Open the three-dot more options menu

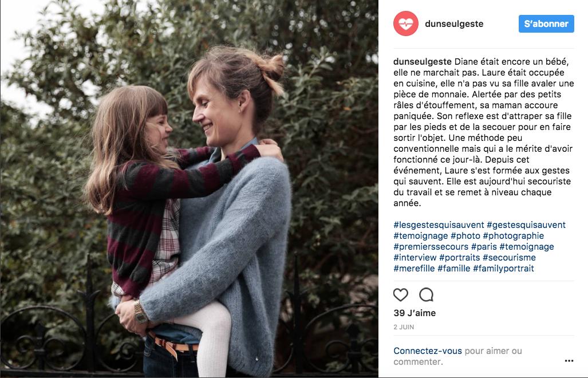coord(569,361)
